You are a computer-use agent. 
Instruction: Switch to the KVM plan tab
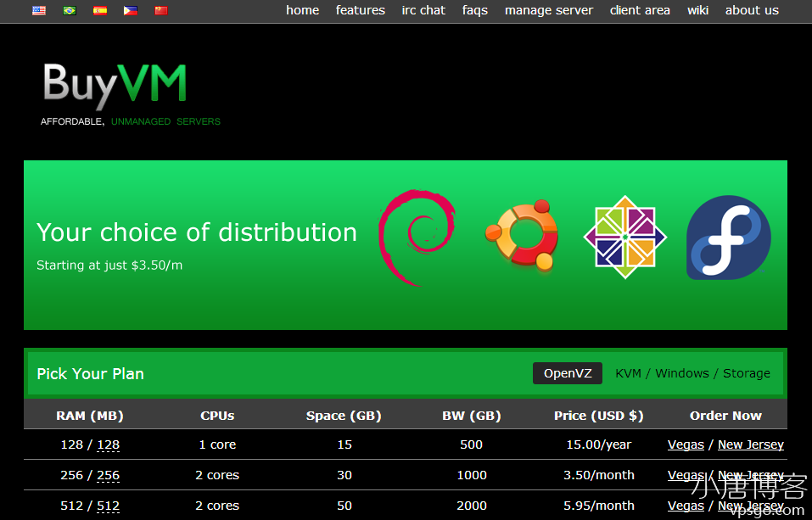tap(628, 373)
